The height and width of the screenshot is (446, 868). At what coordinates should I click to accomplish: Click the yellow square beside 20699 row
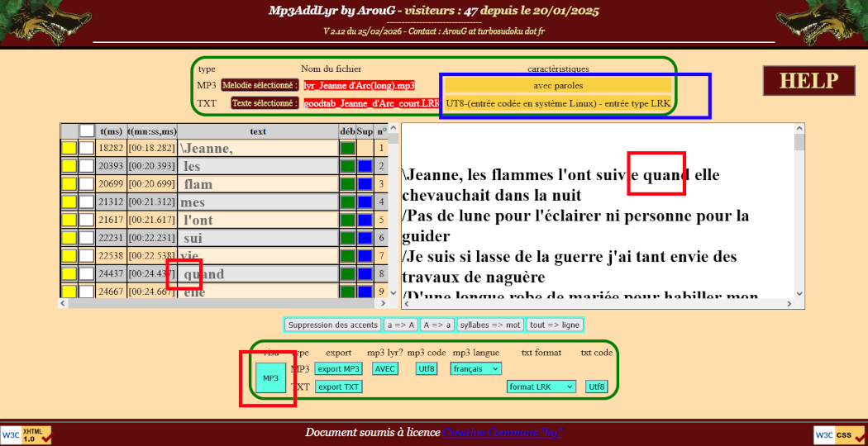tap(69, 184)
